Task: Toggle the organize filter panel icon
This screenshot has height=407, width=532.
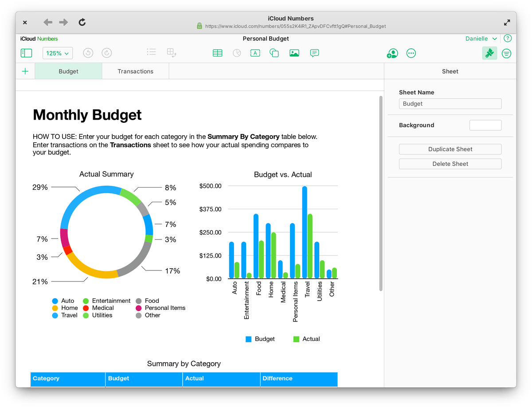Action: [x=506, y=54]
